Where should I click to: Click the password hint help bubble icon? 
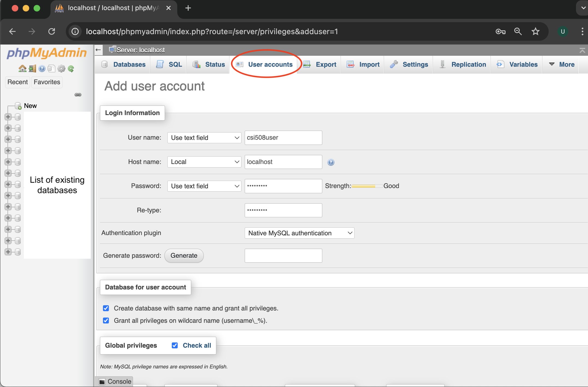point(331,162)
